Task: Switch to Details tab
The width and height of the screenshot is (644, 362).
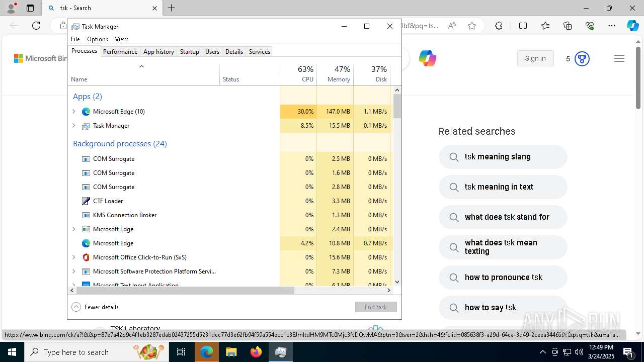Action: [234, 52]
